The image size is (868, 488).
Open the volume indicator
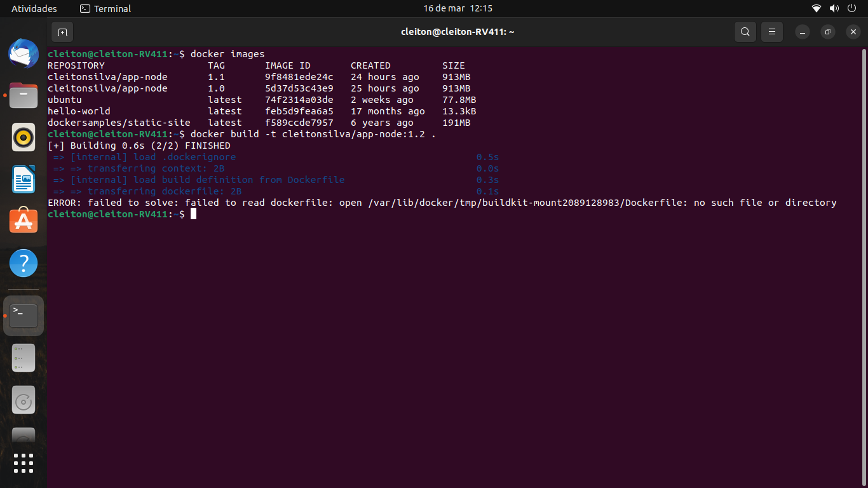point(834,9)
